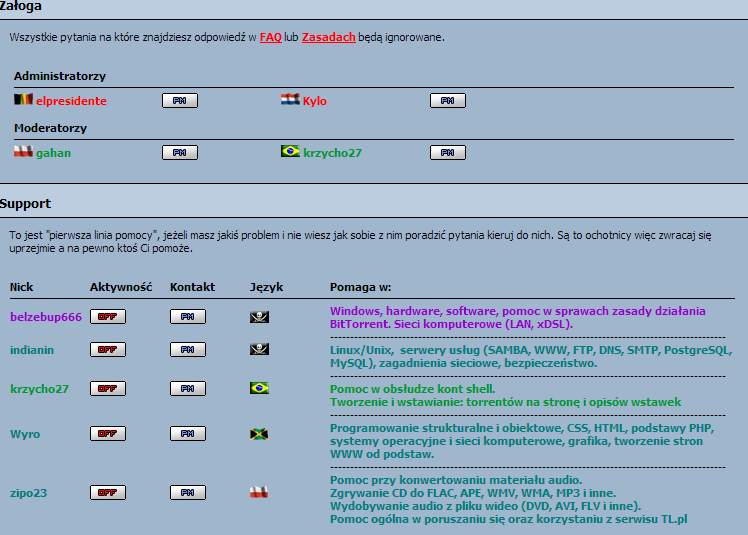Click the Dutch flag beside Kylo
The image size is (748, 535).
tap(291, 99)
